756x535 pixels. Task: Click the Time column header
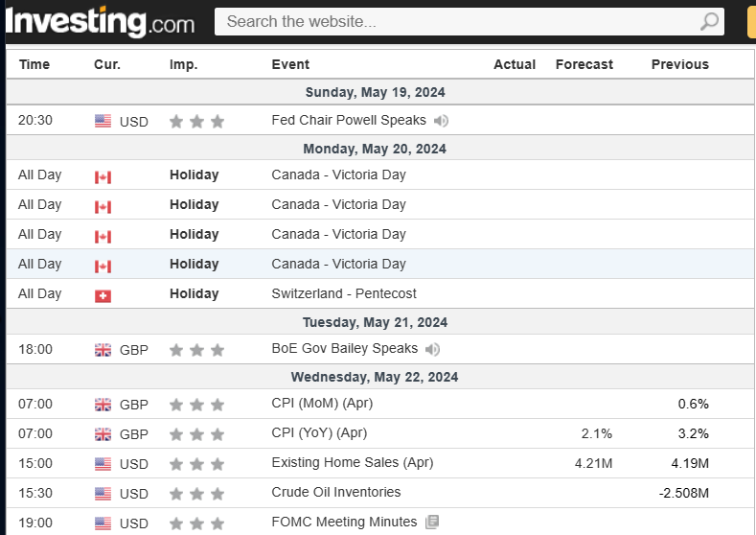point(34,64)
